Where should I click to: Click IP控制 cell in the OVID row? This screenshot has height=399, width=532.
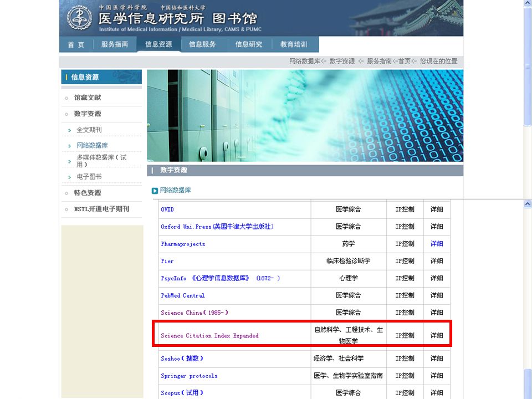[405, 209]
